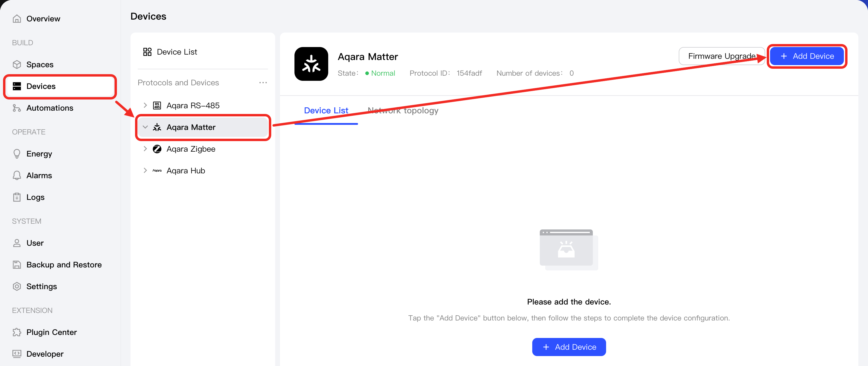
Task: Click the Aqara Hub logo icon
Action: click(157, 171)
